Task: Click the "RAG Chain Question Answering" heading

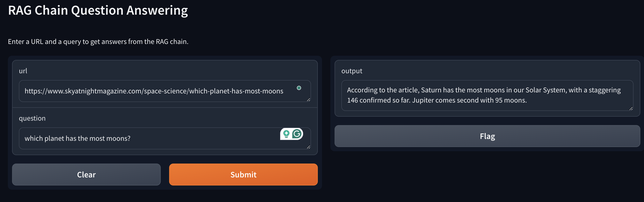Action: pyautogui.click(x=98, y=10)
